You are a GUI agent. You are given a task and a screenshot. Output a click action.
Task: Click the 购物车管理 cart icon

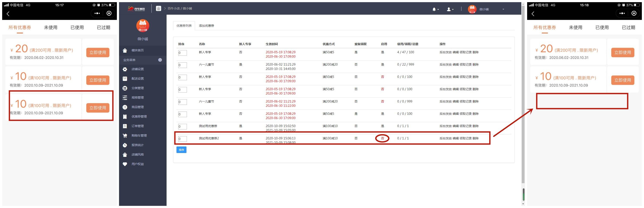[x=125, y=136]
